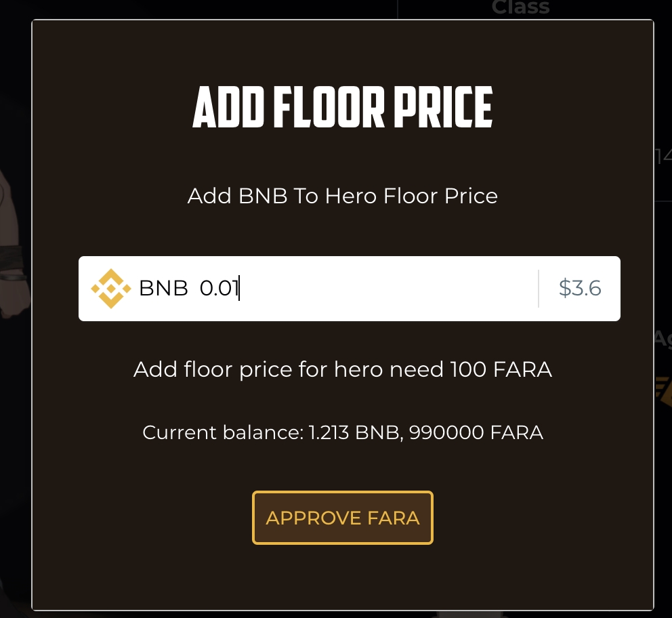This screenshot has height=618, width=672.
Task: Focus the BNB amount field showing 0.01
Action: 219,289
